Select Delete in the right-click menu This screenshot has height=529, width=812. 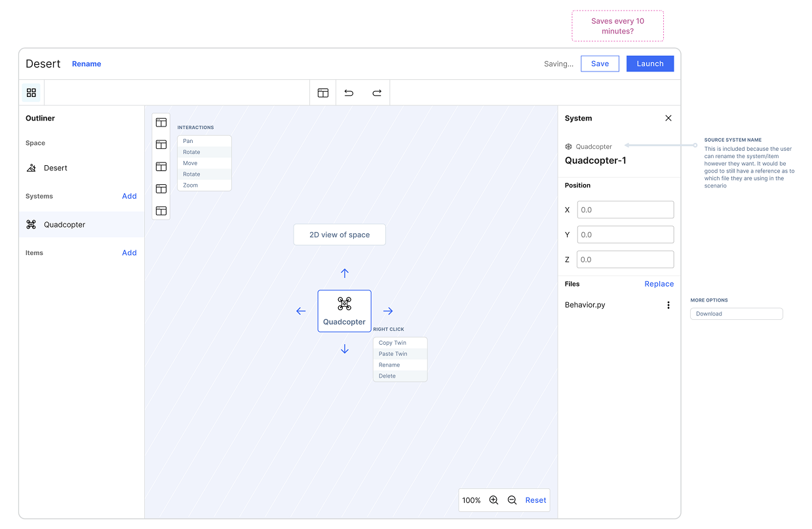tap(400, 376)
